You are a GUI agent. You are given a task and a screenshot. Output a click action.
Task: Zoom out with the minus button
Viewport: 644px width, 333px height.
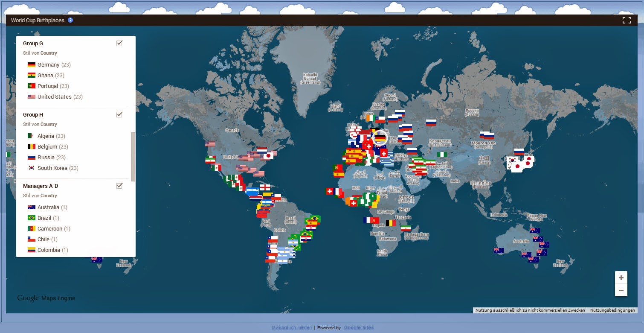tap(621, 290)
